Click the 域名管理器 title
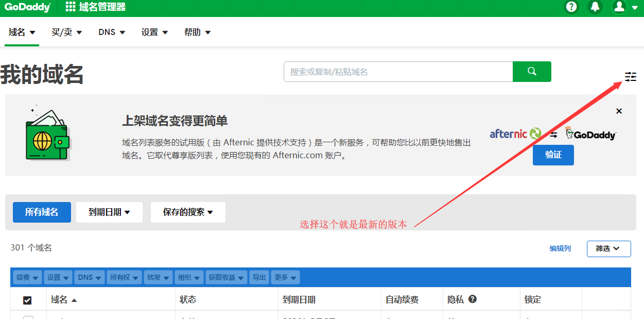This screenshot has height=319, width=644. coord(102,7)
